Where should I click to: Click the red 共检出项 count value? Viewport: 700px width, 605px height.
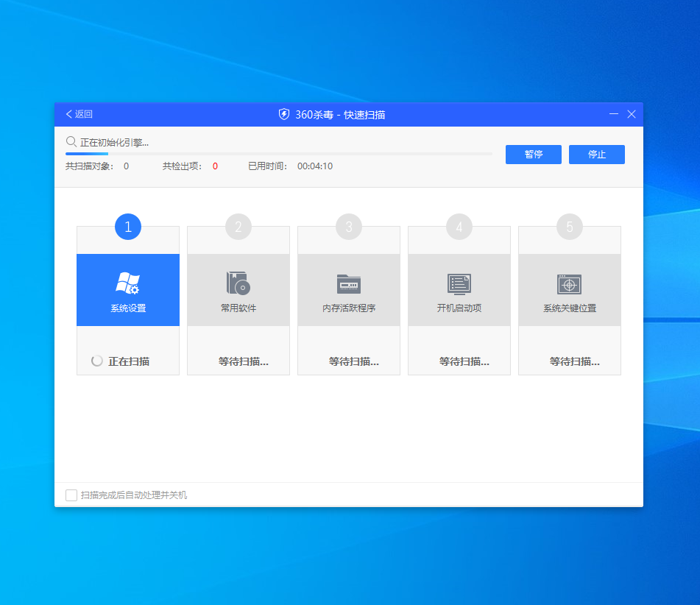click(x=215, y=166)
